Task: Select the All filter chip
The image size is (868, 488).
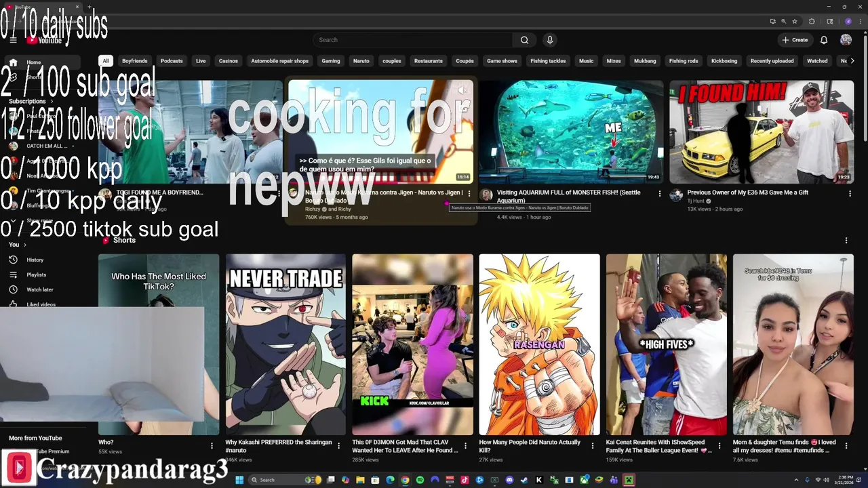Action: [105, 61]
